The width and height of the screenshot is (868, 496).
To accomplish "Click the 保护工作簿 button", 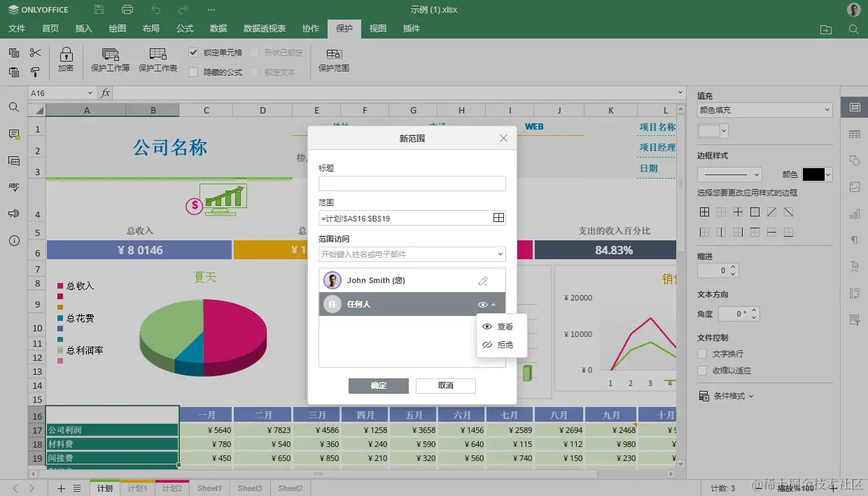I will [109, 59].
